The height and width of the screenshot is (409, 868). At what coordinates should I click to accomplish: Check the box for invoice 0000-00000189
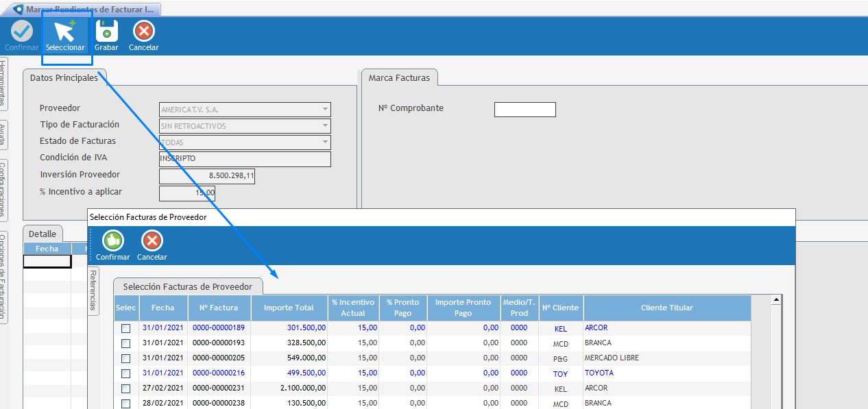(125, 328)
